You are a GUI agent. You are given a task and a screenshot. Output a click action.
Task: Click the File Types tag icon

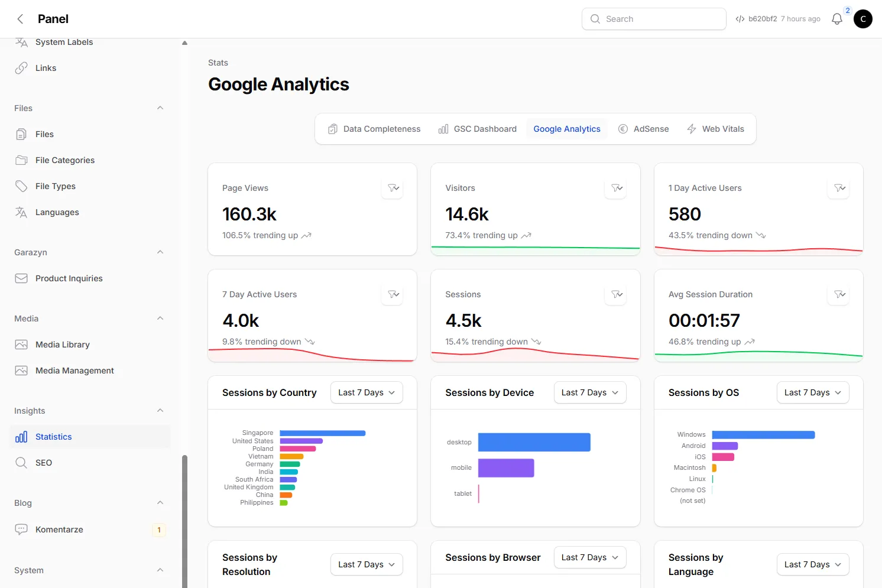click(21, 186)
